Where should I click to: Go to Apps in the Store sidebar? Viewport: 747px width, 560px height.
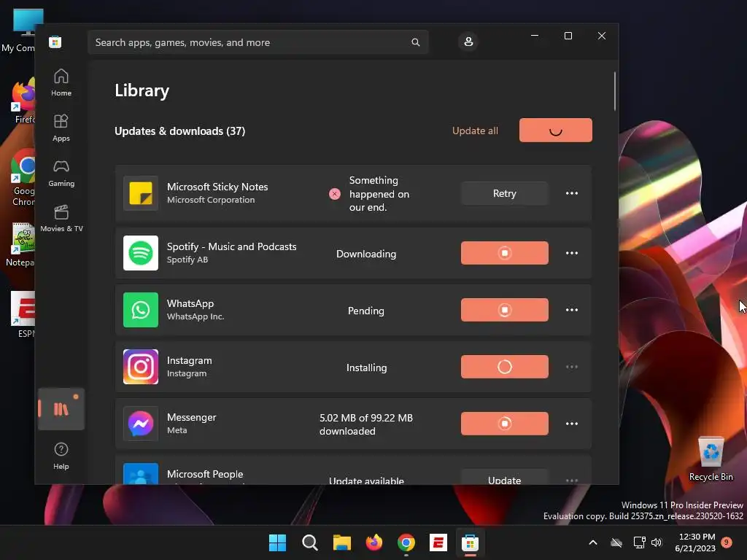[x=61, y=128]
